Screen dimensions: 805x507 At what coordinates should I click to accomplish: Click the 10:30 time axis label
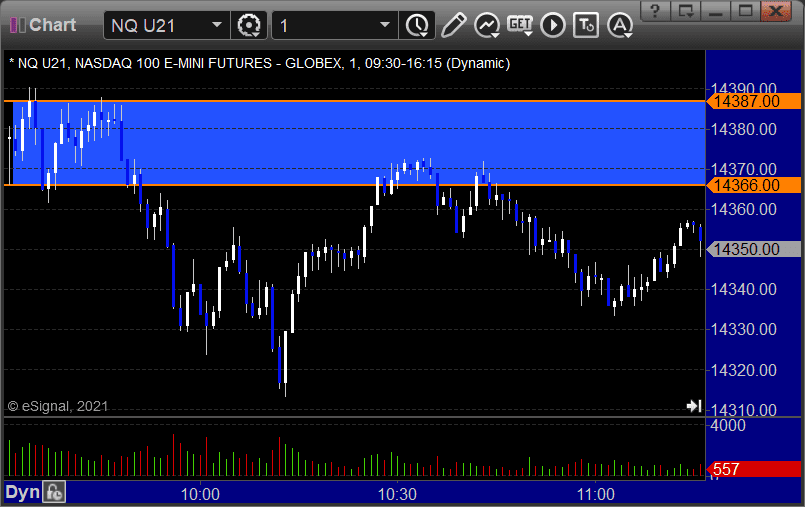tap(397, 494)
